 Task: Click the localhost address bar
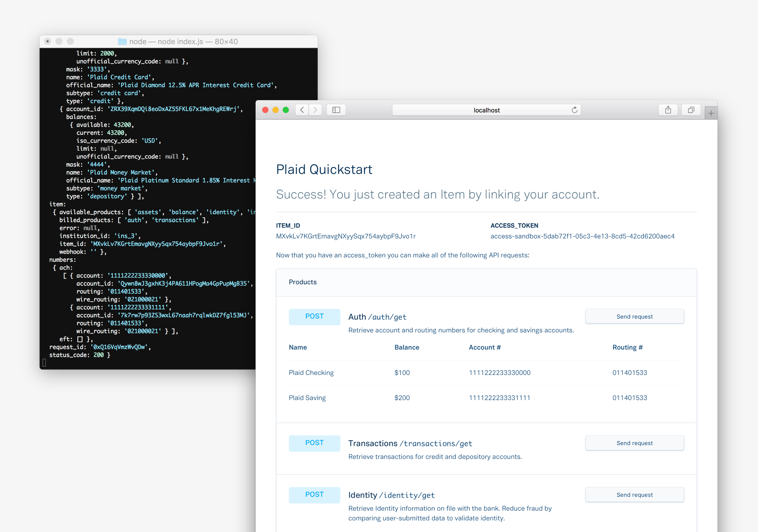coord(486,110)
